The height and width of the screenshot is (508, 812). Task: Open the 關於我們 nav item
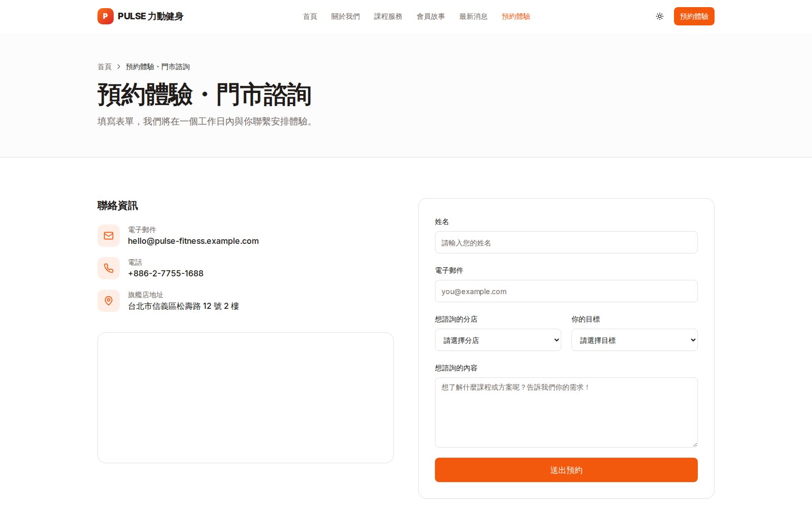click(x=346, y=16)
